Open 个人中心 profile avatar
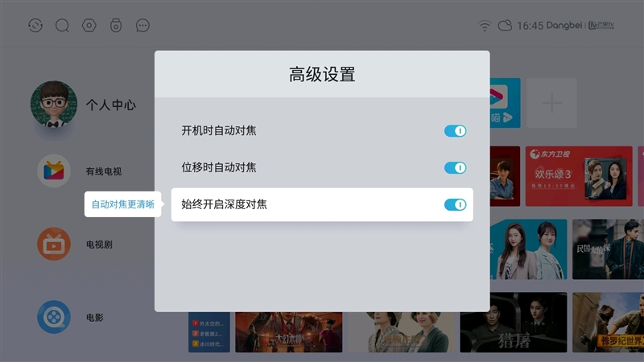The height and width of the screenshot is (362, 644). click(54, 104)
